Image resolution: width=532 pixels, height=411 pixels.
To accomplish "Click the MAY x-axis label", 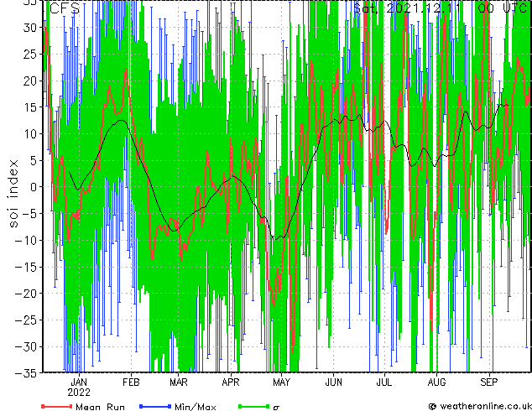I will click(x=281, y=382).
